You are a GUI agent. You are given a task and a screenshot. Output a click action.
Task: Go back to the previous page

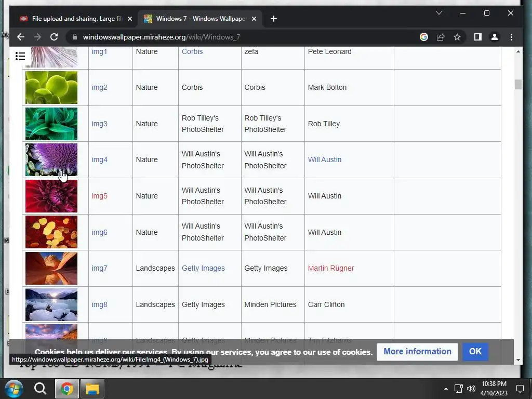[21, 37]
